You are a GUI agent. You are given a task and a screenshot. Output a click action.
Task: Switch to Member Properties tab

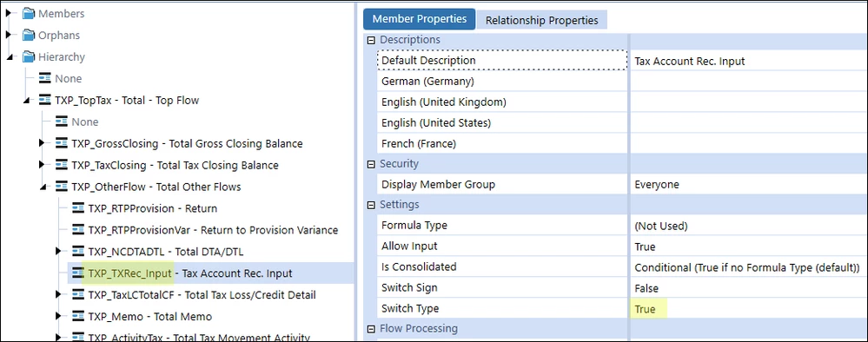419,19
